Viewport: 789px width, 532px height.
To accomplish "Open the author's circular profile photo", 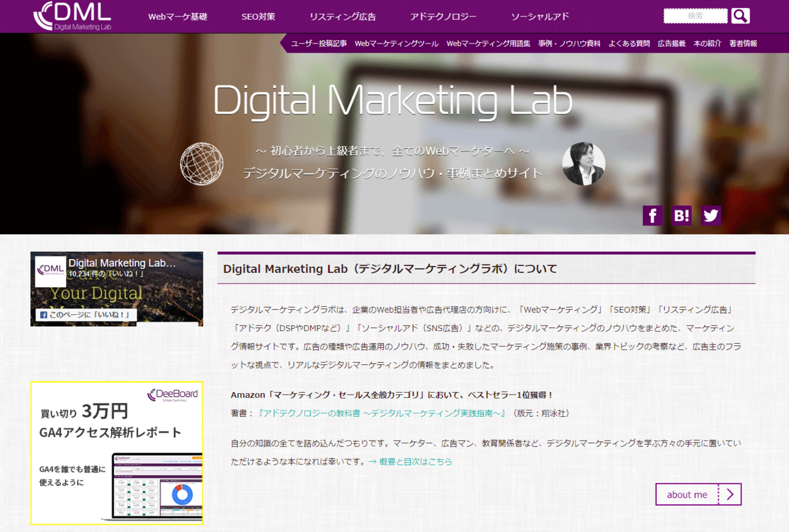I will coord(584,163).
